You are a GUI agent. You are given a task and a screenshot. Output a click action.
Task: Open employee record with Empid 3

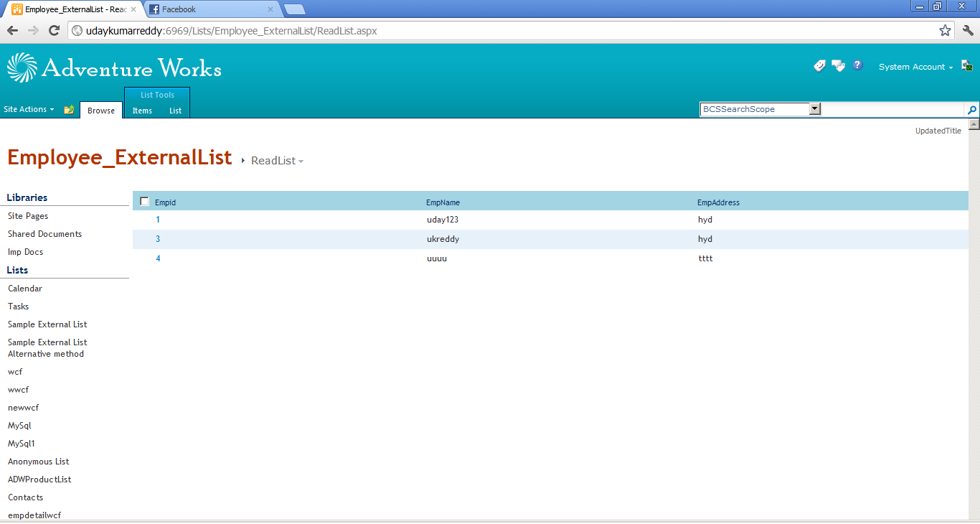[158, 239]
